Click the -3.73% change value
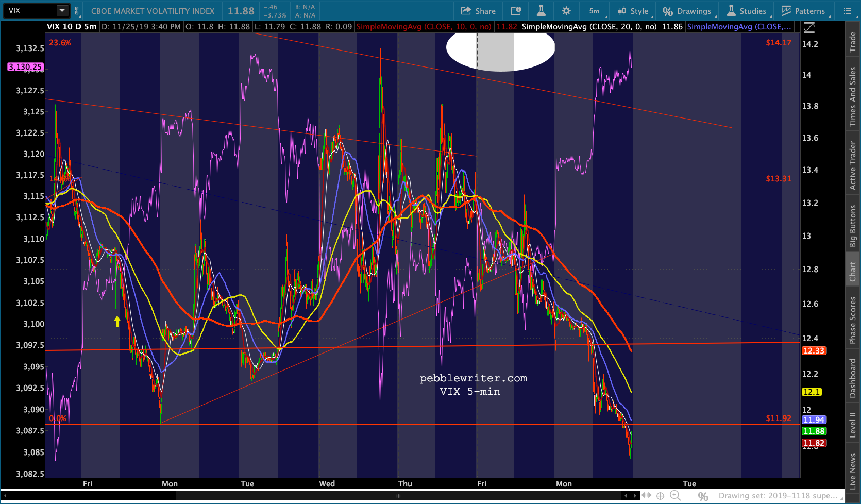The width and height of the screenshot is (861, 504). coord(276,15)
